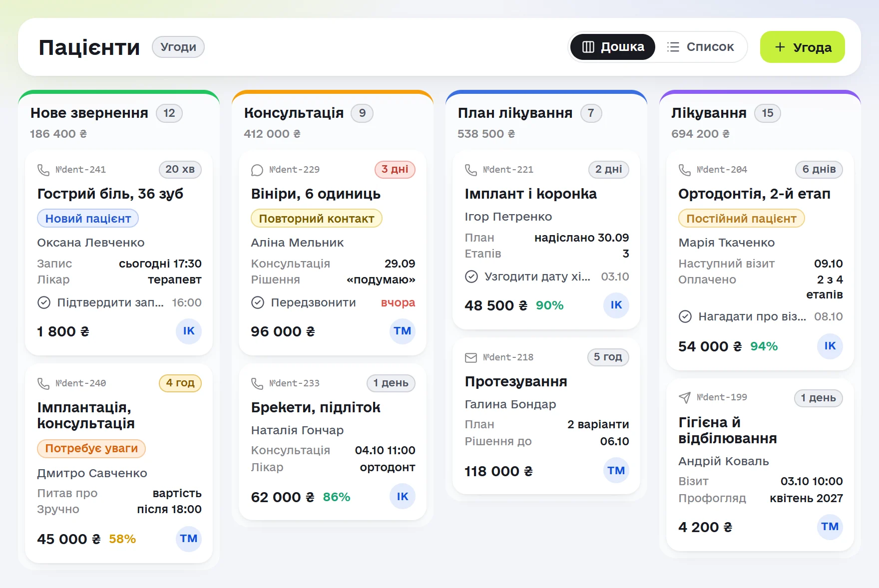Click the TM avatar on the Гігієна й відбілювання card
The image size is (879, 588).
(830, 527)
